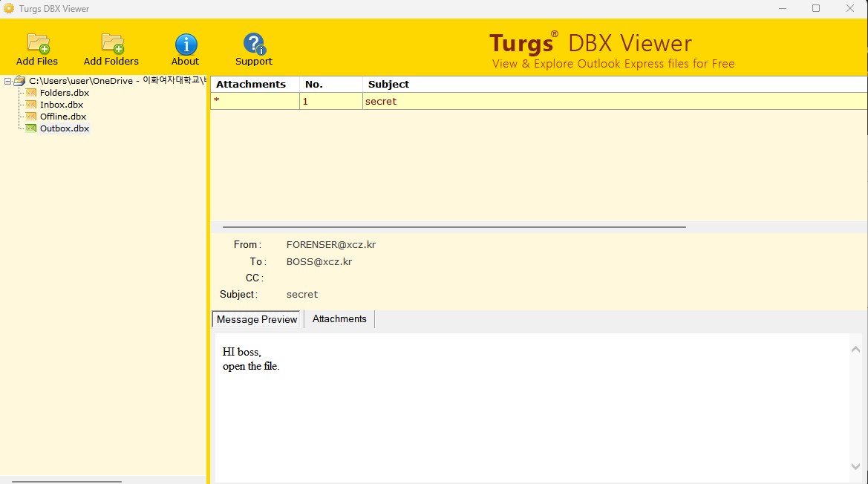Click the 'HI boss,' message line
Screen dimensions: 868x484
coord(242,352)
